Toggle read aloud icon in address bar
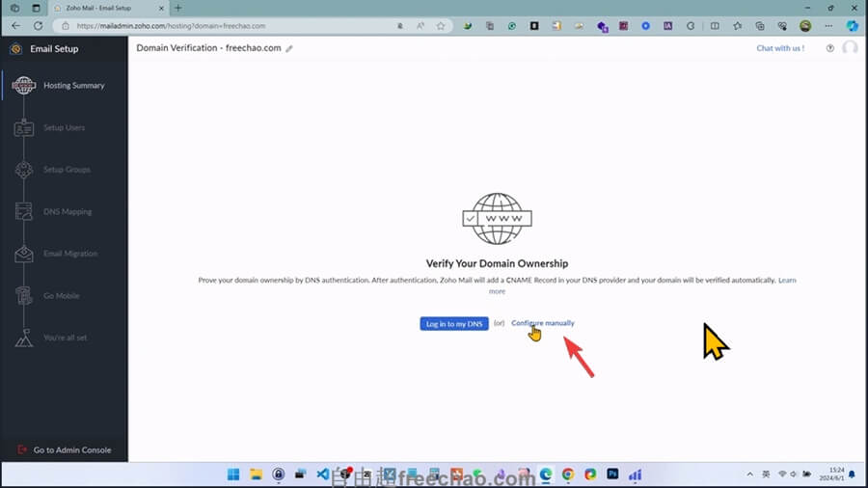The image size is (868, 488). (420, 26)
